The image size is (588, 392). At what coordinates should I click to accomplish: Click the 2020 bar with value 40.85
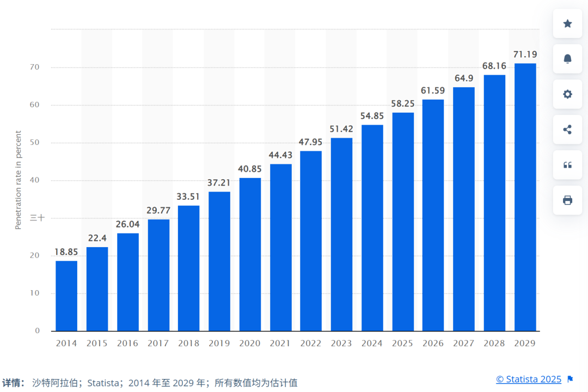click(250, 254)
